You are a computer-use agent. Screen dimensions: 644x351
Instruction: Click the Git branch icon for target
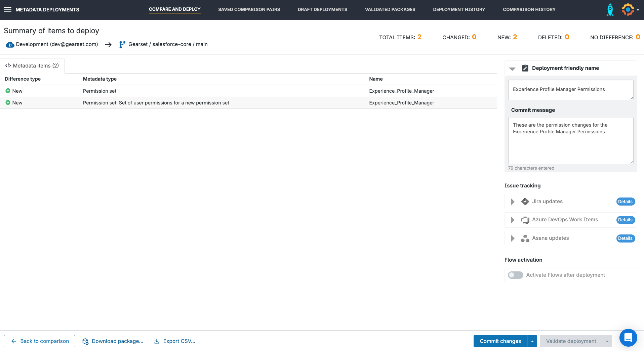tap(122, 44)
